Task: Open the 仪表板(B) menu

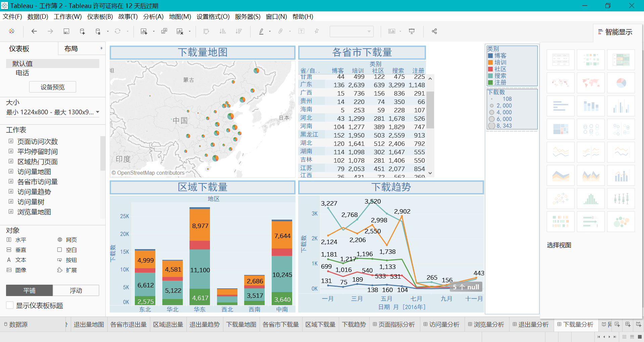Action: (x=100, y=16)
